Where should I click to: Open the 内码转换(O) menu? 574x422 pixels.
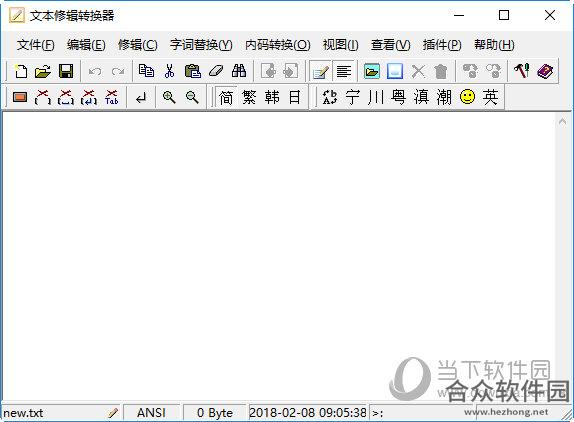[x=278, y=45]
